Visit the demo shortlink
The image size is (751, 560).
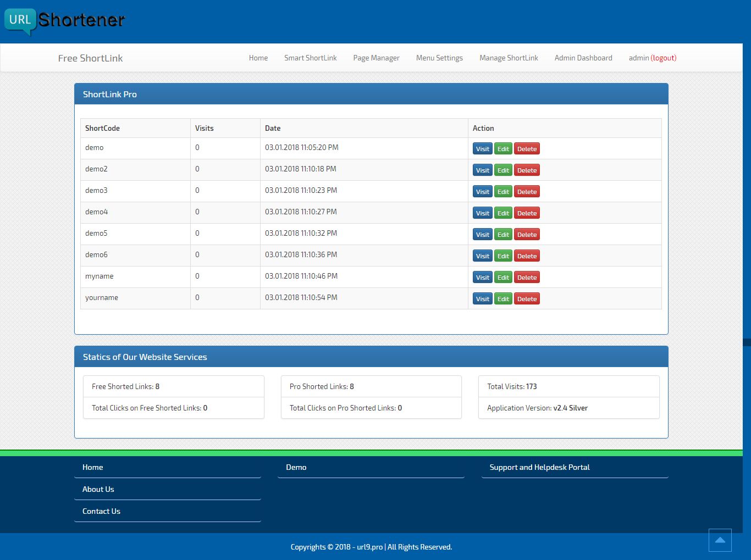(x=482, y=149)
